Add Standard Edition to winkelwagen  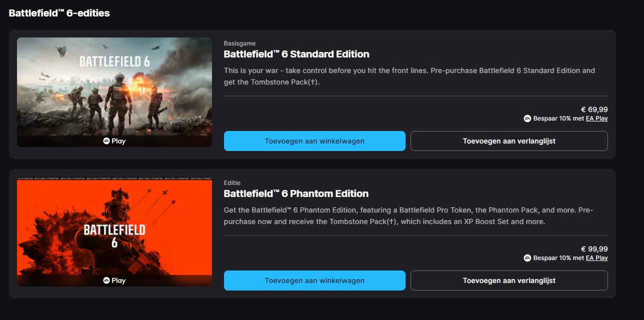coord(314,141)
